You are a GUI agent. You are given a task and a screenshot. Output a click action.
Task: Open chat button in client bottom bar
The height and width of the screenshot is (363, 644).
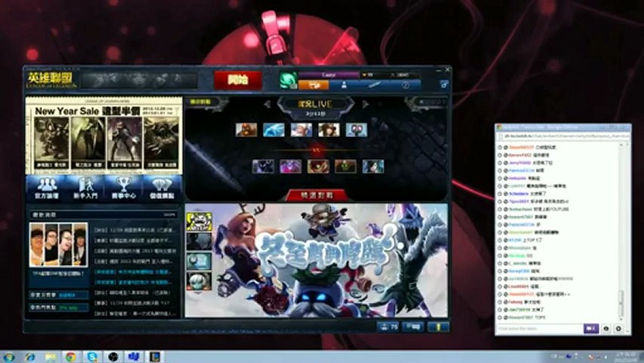412,327
